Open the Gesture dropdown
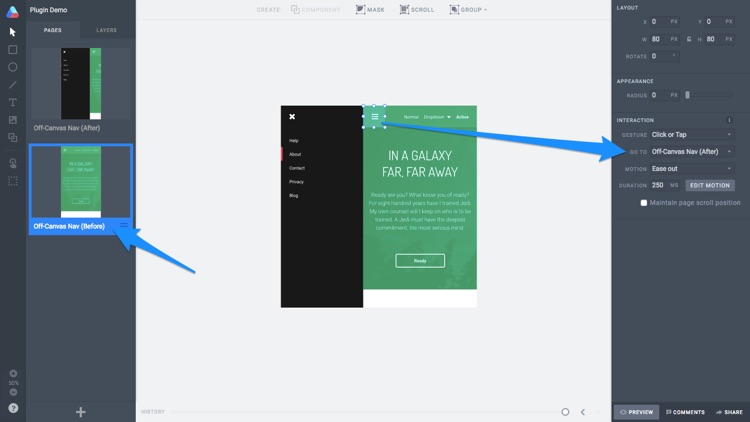 pyautogui.click(x=691, y=135)
